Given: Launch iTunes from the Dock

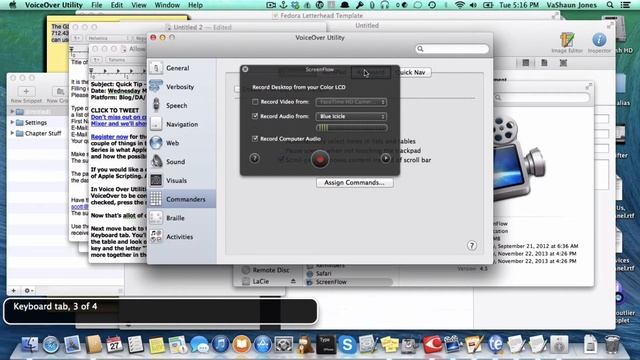Looking at the screenshot, I should click(x=220, y=345).
